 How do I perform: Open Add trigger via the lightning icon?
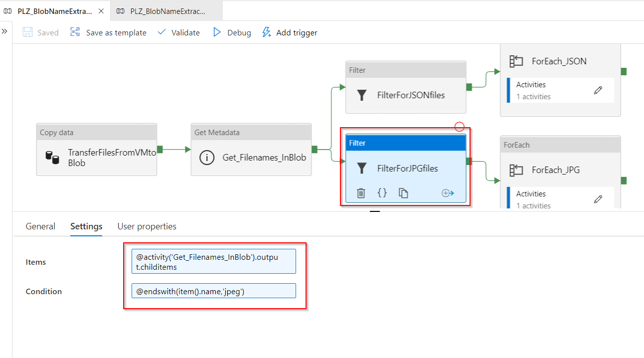266,32
